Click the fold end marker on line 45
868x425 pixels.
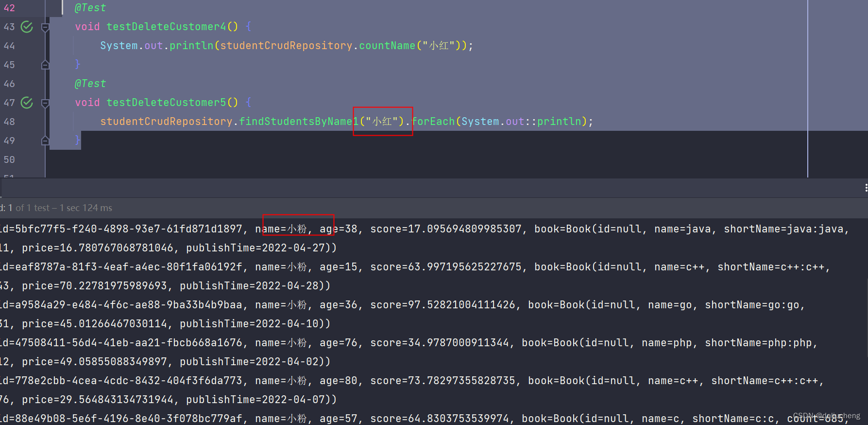click(45, 65)
